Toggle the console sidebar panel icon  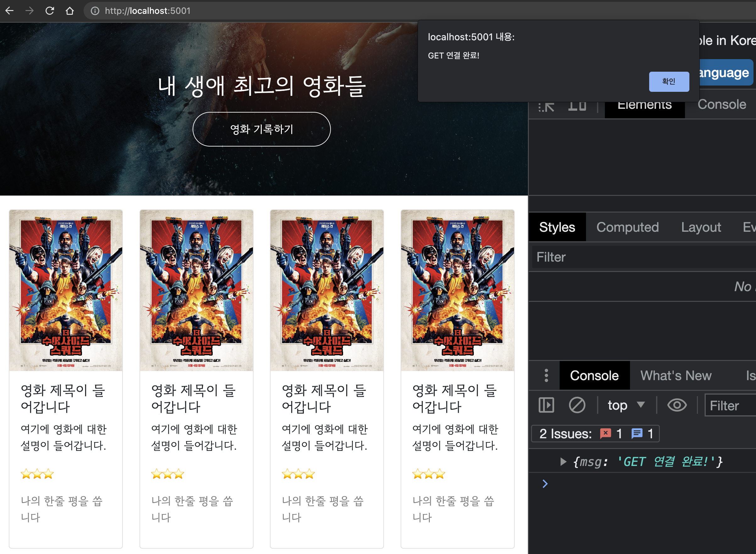point(546,405)
